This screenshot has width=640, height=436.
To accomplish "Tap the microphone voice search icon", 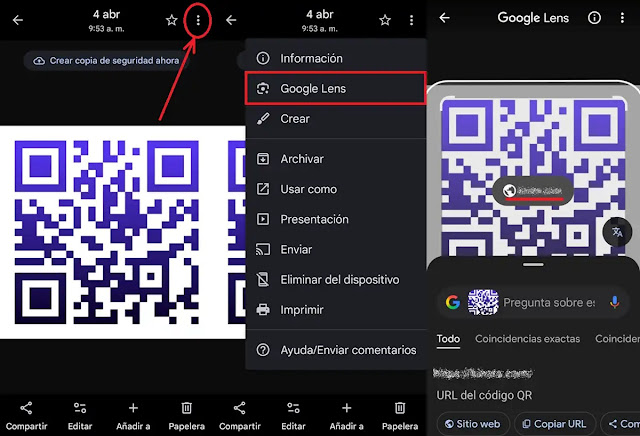I will click(x=615, y=302).
